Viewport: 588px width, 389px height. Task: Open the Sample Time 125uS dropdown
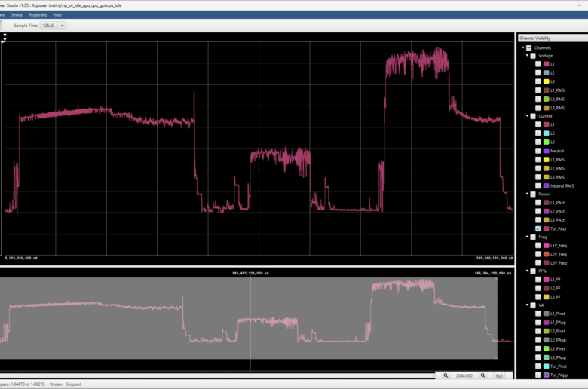[53, 26]
